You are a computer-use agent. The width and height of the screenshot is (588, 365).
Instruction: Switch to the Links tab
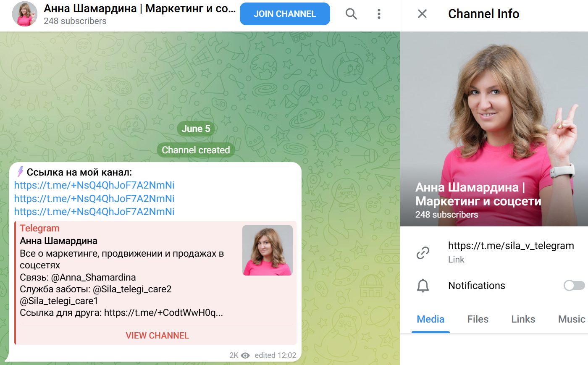click(x=523, y=319)
